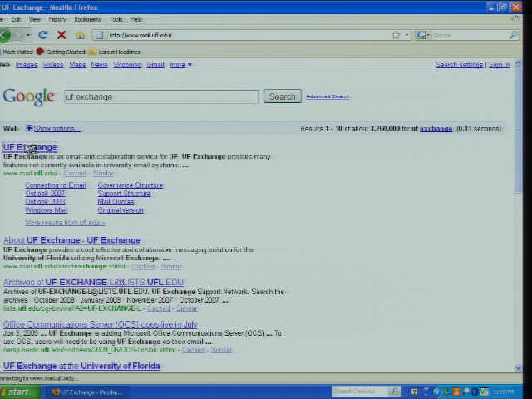Open the Edit menu

16,19
